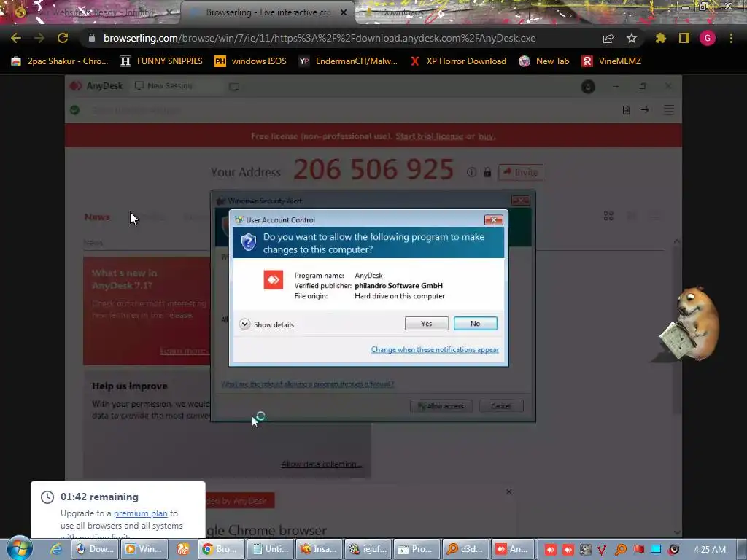
Task: Click the AnyDesk connect arrow icon
Action: point(645,110)
